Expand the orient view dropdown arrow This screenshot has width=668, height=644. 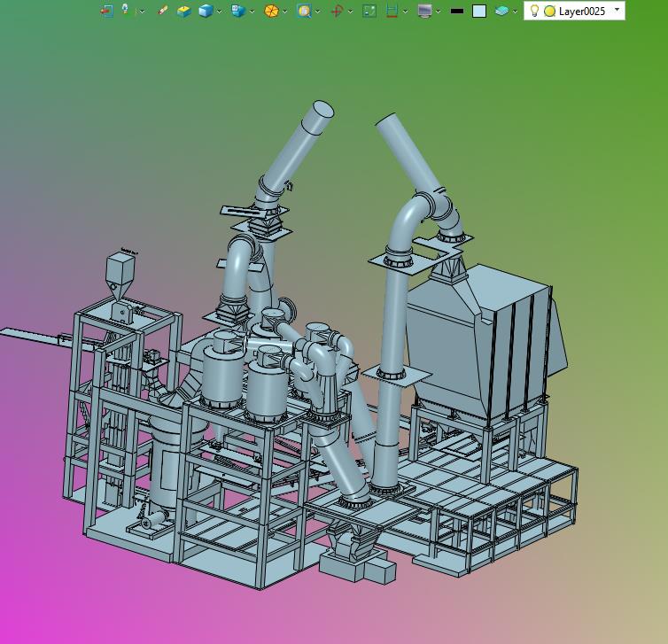[x=252, y=12]
